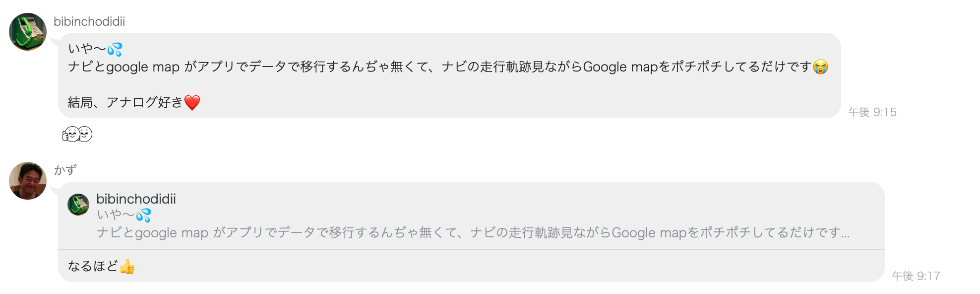Click the なるほど reply text
The height and width of the screenshot is (294, 980).
[x=93, y=266]
